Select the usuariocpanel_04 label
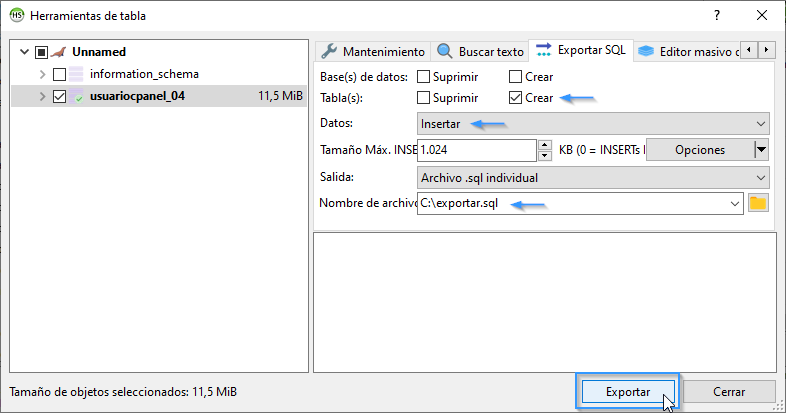 [x=137, y=96]
